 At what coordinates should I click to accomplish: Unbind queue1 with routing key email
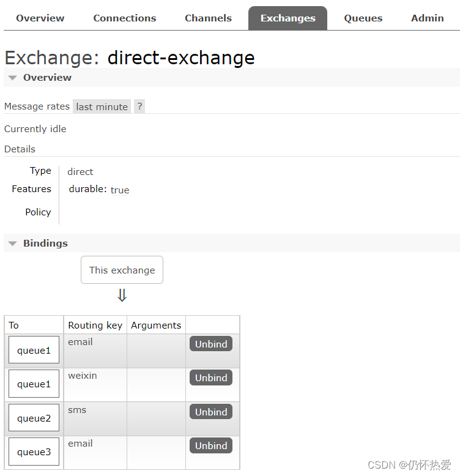point(211,344)
